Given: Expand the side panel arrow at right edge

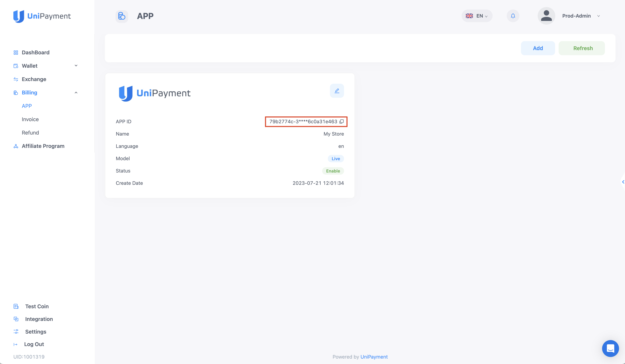Looking at the screenshot, I should 623,182.
